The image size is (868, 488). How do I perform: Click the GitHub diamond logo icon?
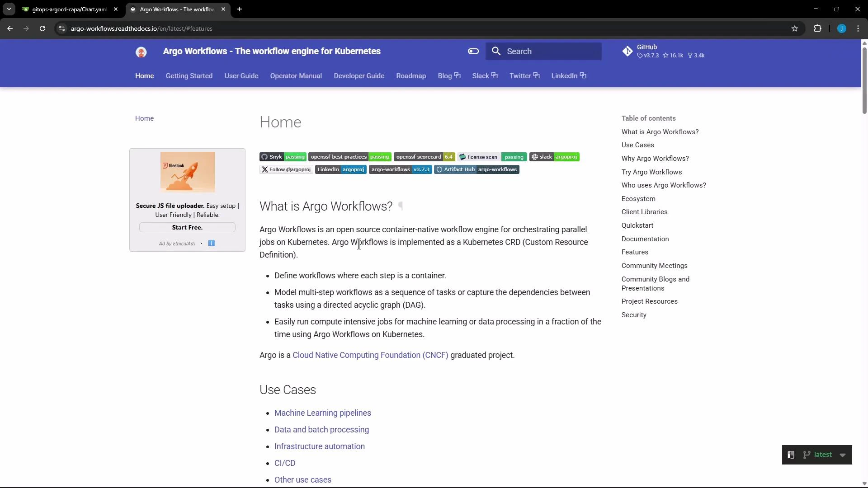[627, 52]
